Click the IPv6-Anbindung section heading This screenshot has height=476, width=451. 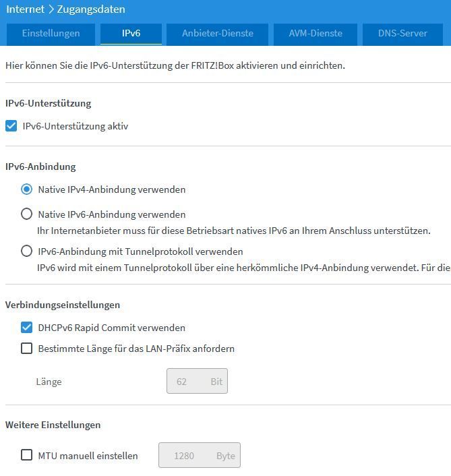click(40, 167)
